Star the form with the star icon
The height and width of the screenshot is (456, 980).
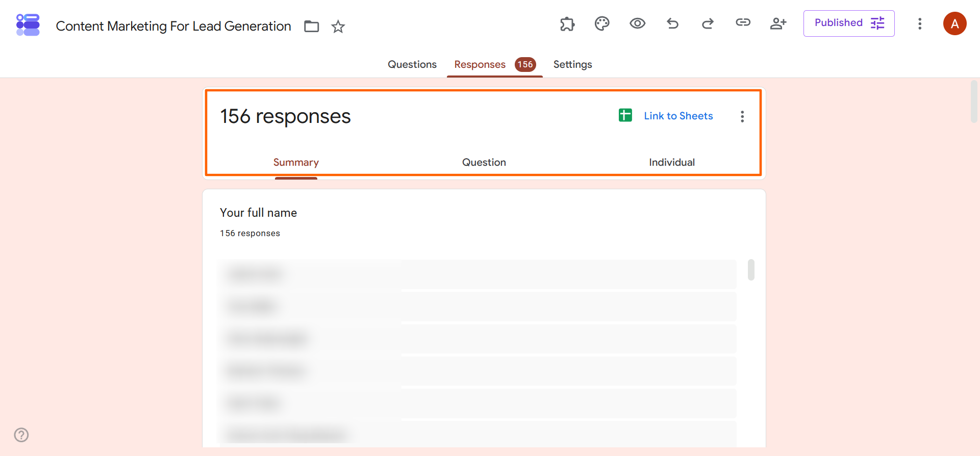click(x=338, y=27)
